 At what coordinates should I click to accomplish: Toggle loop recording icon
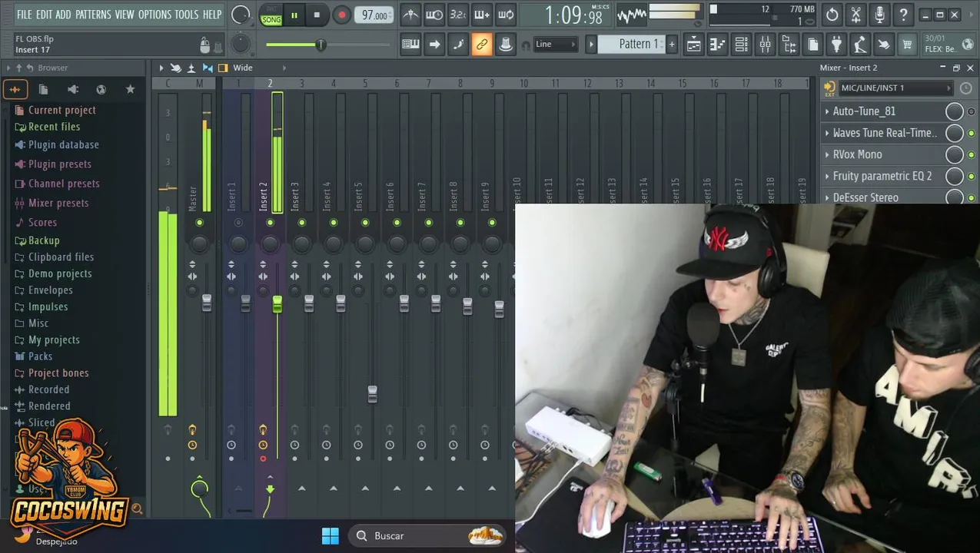click(506, 15)
